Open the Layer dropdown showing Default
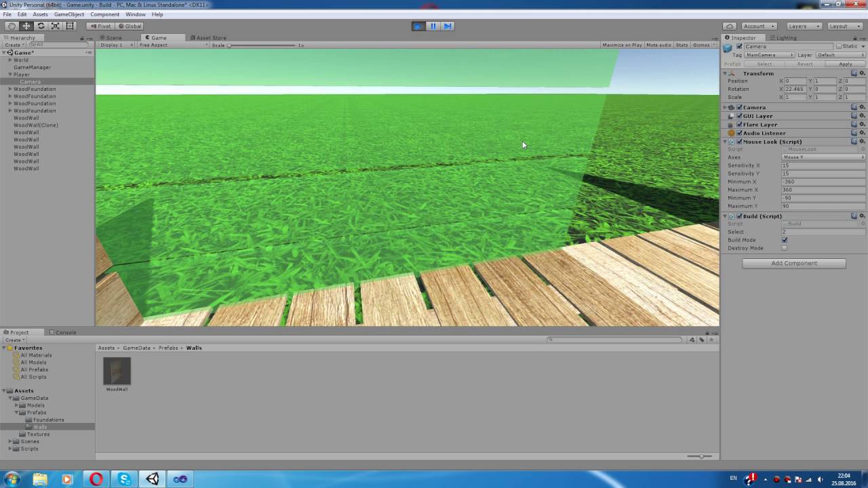This screenshot has height=488, width=868. (x=840, y=55)
